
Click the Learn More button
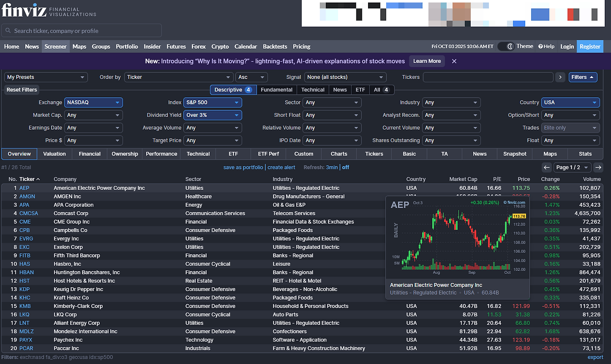click(x=427, y=61)
